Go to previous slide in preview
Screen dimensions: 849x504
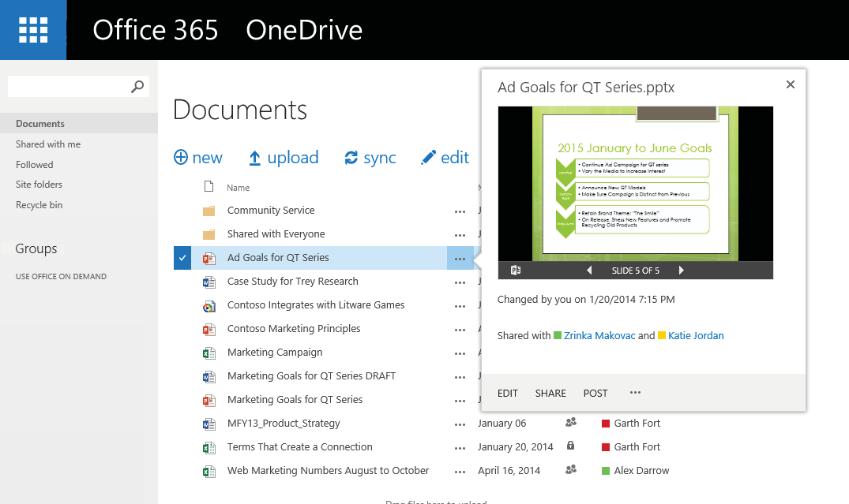[590, 270]
